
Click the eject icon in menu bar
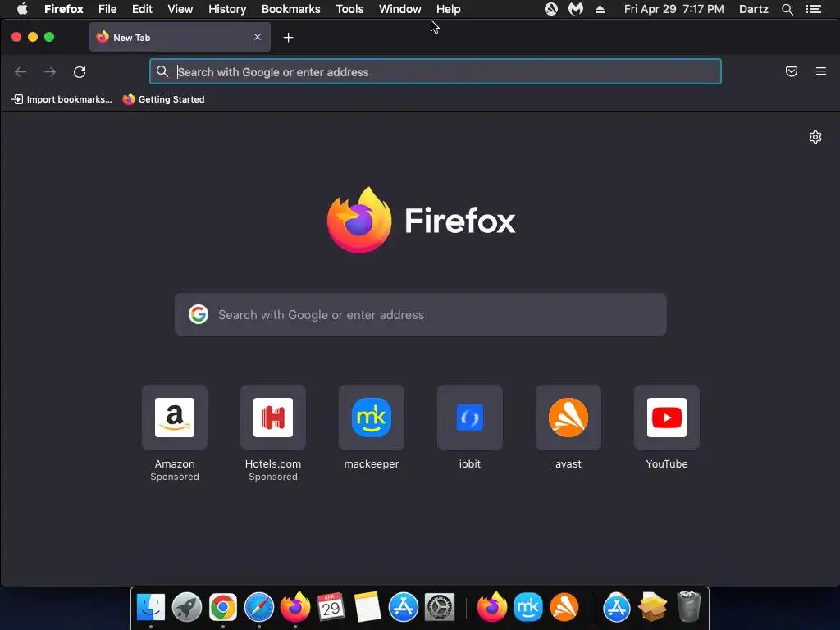[x=600, y=9]
